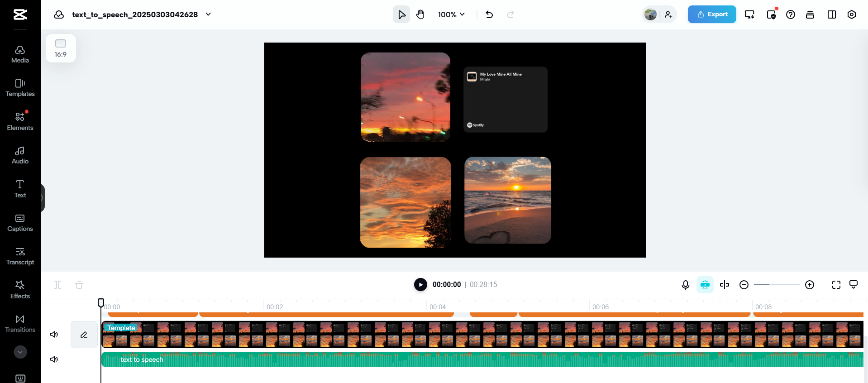Open the project name dropdown arrow

point(208,14)
